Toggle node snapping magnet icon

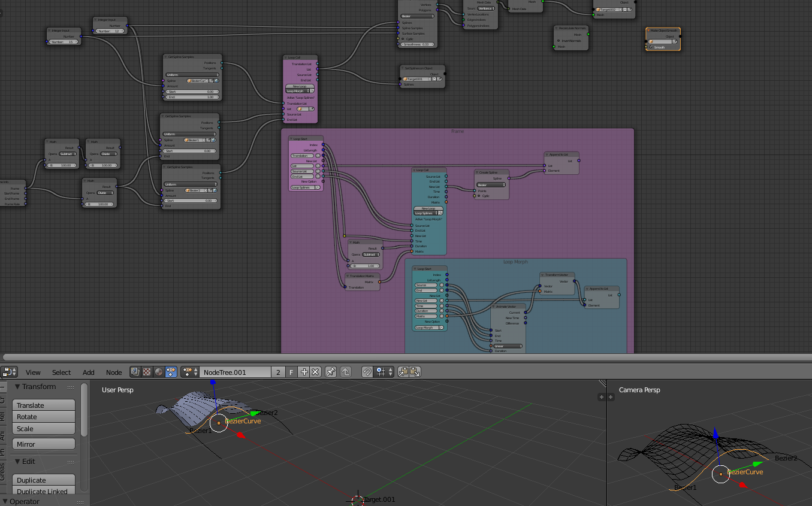tap(367, 372)
